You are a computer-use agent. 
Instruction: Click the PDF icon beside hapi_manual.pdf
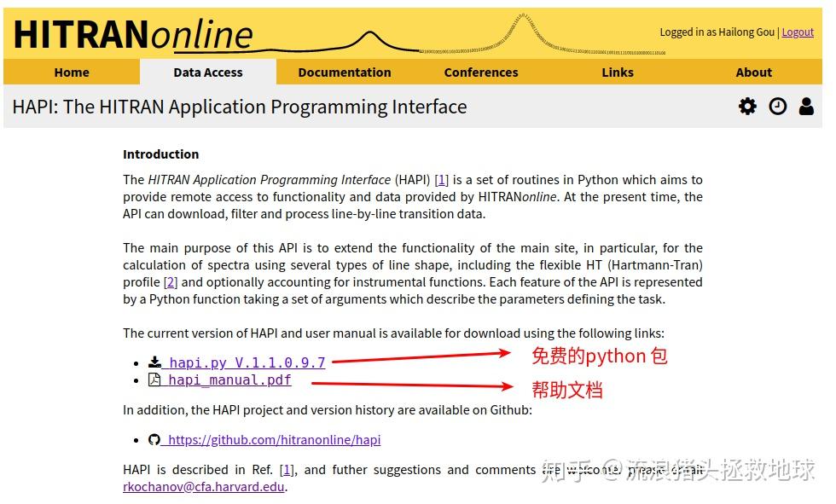point(154,379)
